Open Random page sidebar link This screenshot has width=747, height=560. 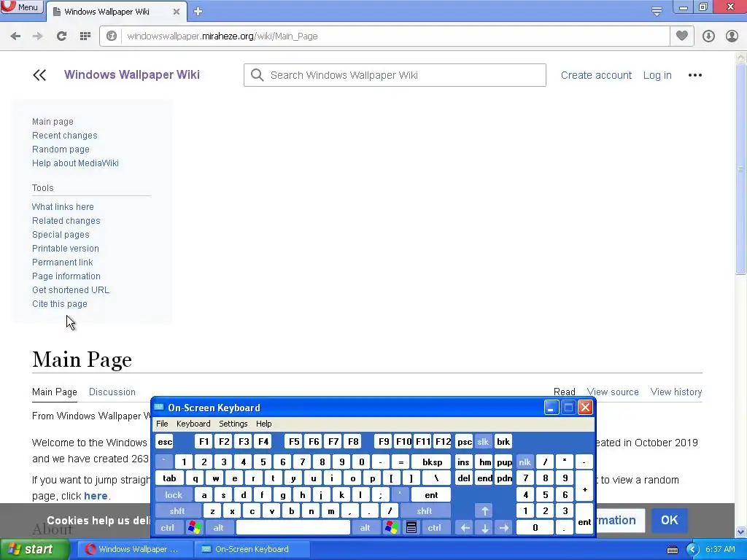tap(61, 149)
